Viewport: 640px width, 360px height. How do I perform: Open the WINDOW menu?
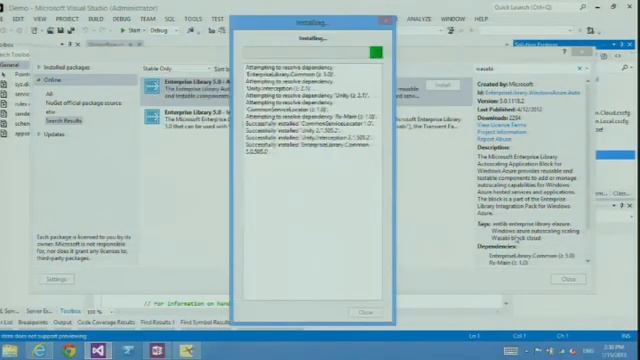[453, 19]
